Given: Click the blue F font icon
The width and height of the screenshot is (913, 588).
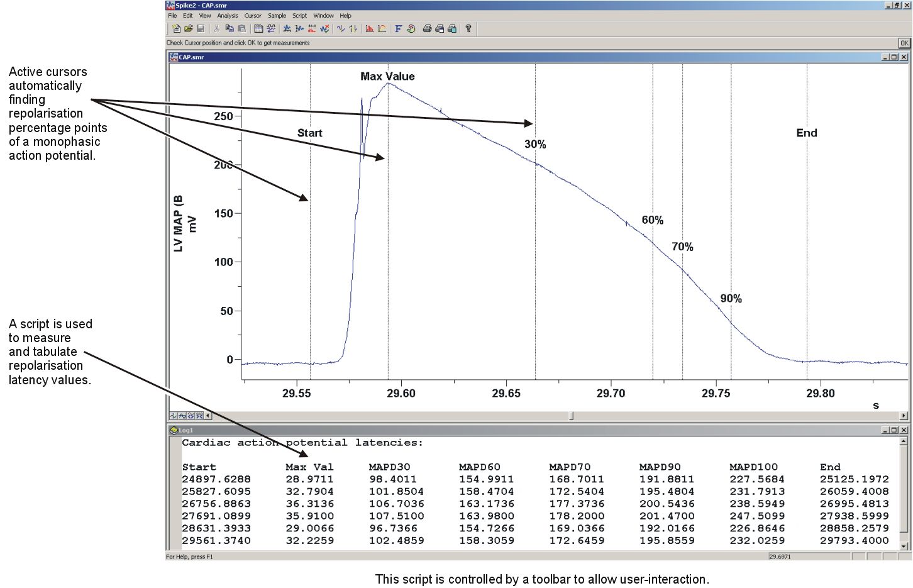Looking at the screenshot, I should (x=398, y=28).
